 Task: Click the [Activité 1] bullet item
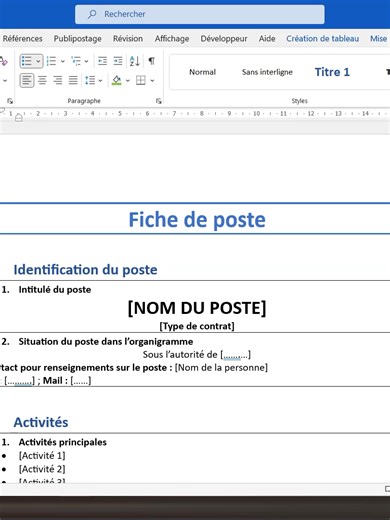point(42,456)
